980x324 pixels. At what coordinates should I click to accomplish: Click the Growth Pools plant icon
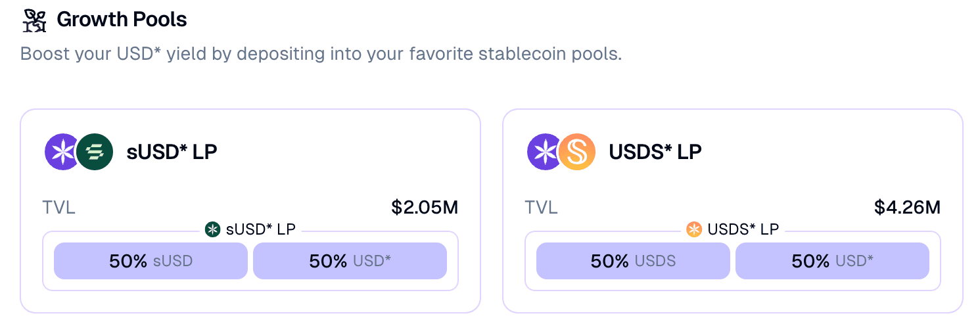34,20
